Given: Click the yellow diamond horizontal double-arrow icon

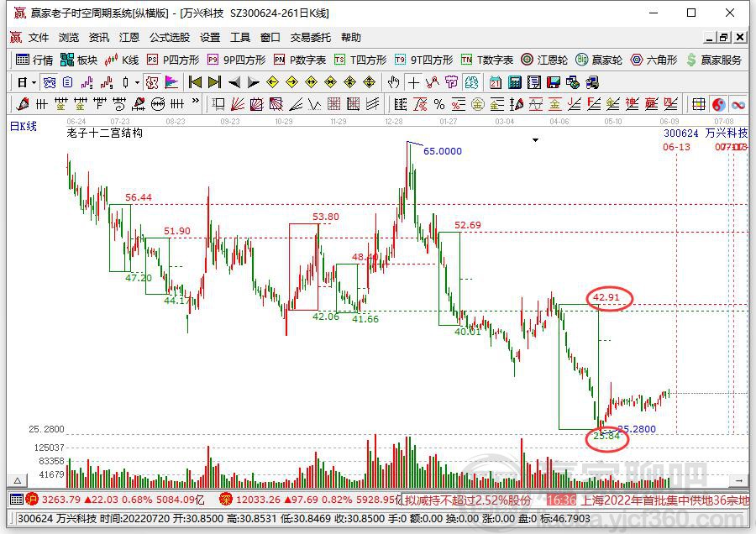Looking at the screenshot, I should click(x=311, y=83).
